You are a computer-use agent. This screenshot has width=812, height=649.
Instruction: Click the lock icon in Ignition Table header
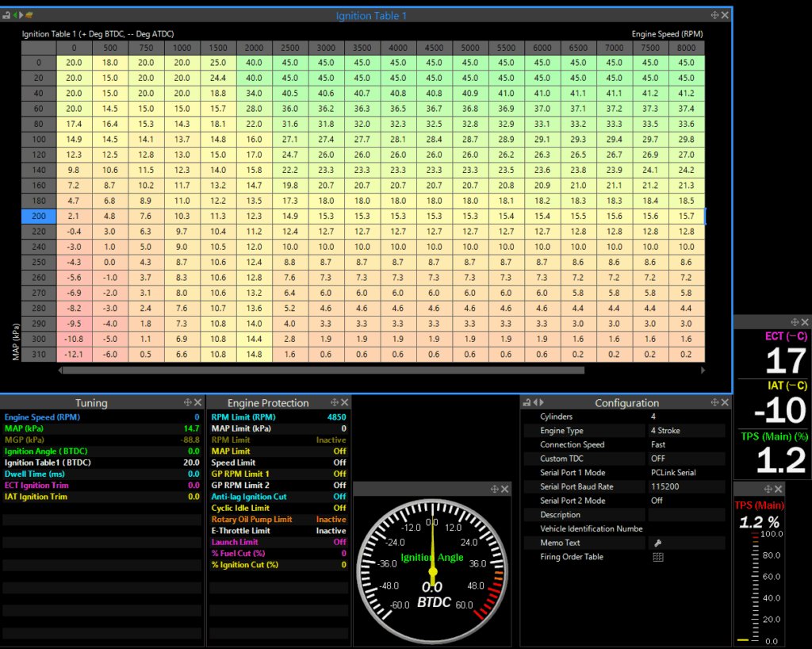pos(6,14)
